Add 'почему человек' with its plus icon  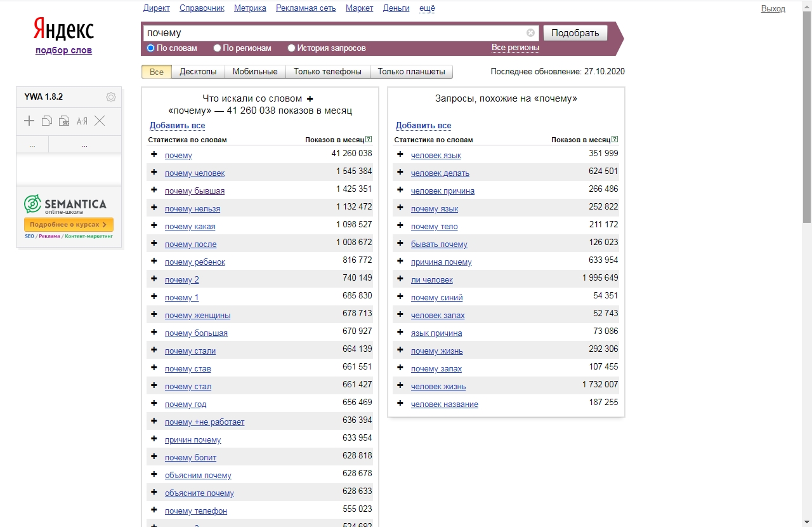(154, 172)
